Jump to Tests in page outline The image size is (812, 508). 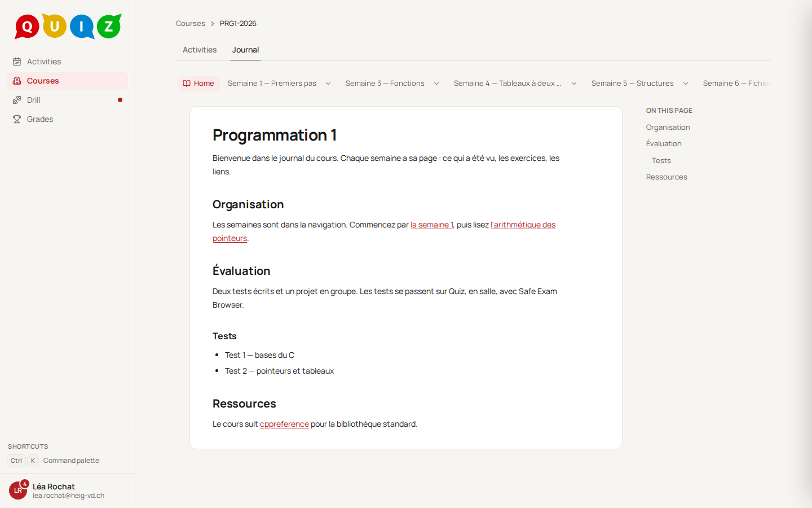tap(661, 161)
